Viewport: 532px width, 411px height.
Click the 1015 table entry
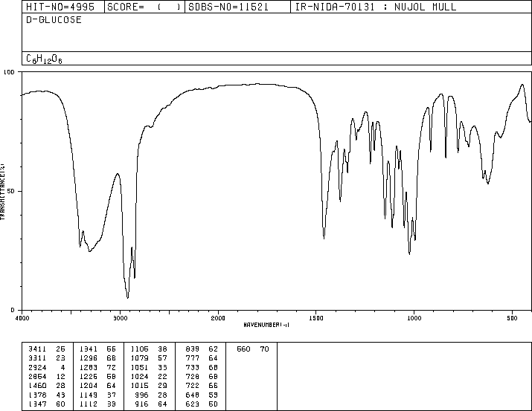(x=139, y=386)
